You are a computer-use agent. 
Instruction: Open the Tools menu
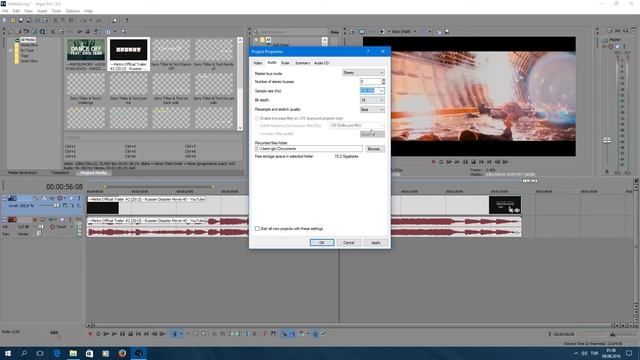click(56, 11)
